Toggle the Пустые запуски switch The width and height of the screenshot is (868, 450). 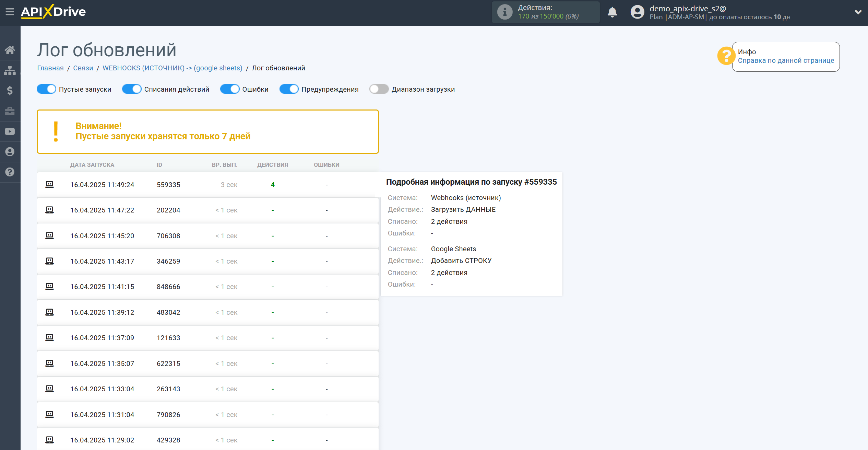click(46, 89)
